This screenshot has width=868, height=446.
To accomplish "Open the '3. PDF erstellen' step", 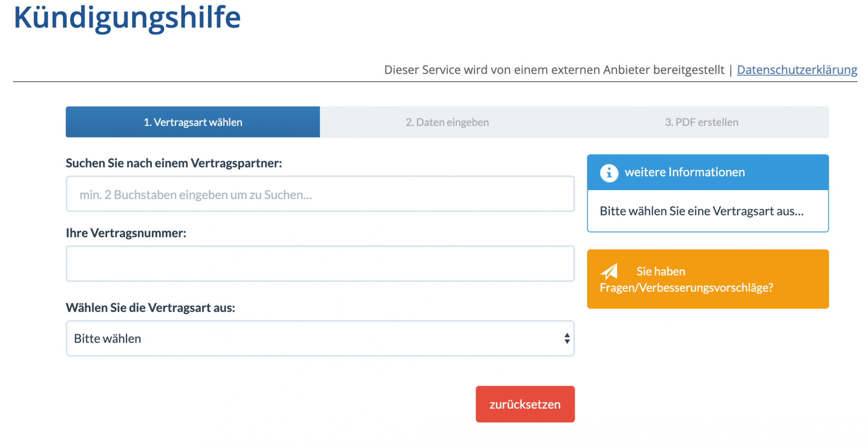I will pyautogui.click(x=701, y=122).
